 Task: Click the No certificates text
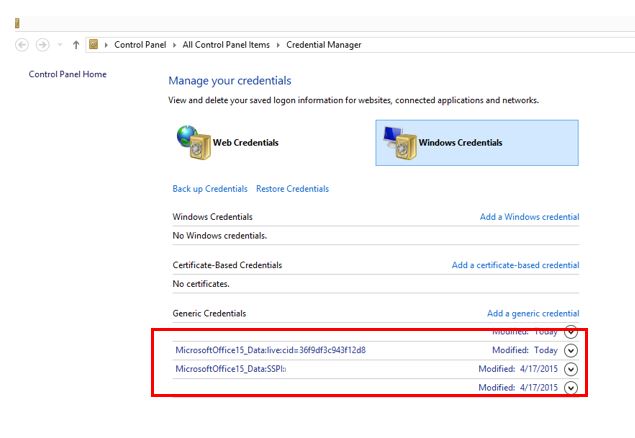(x=201, y=284)
